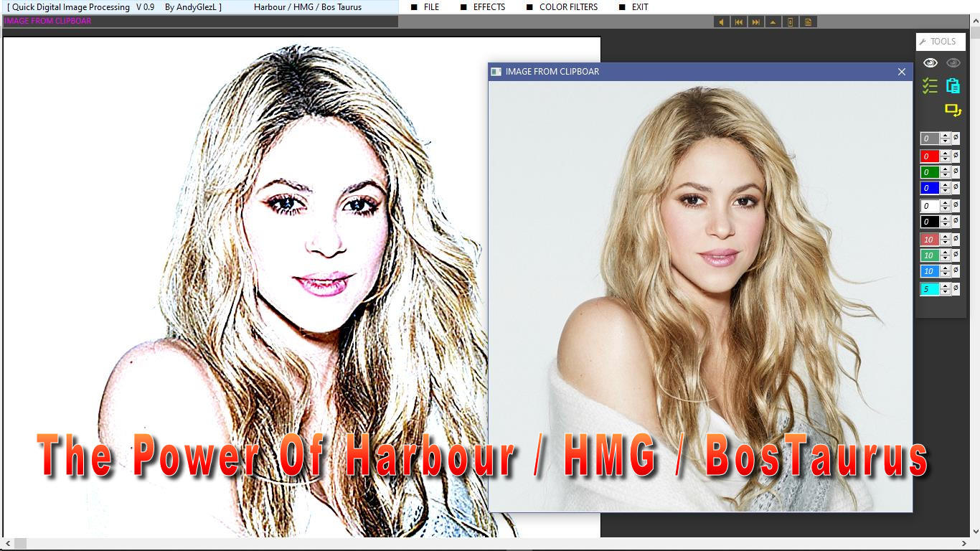Close the IMAGE FROM CLIPBOAR preview window
This screenshot has height=551, width=980.
(x=902, y=72)
